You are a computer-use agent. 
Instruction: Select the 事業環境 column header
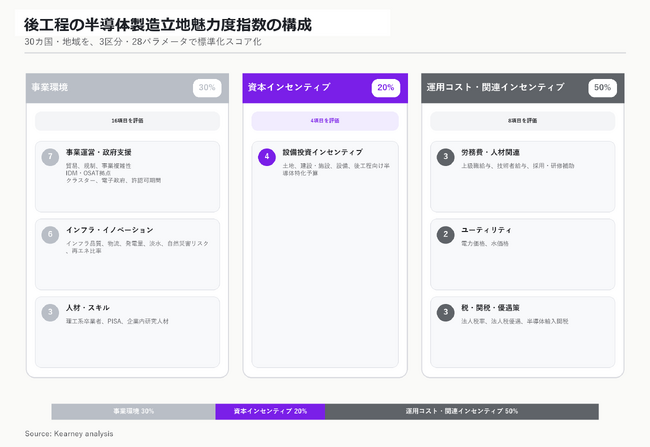click(127, 88)
